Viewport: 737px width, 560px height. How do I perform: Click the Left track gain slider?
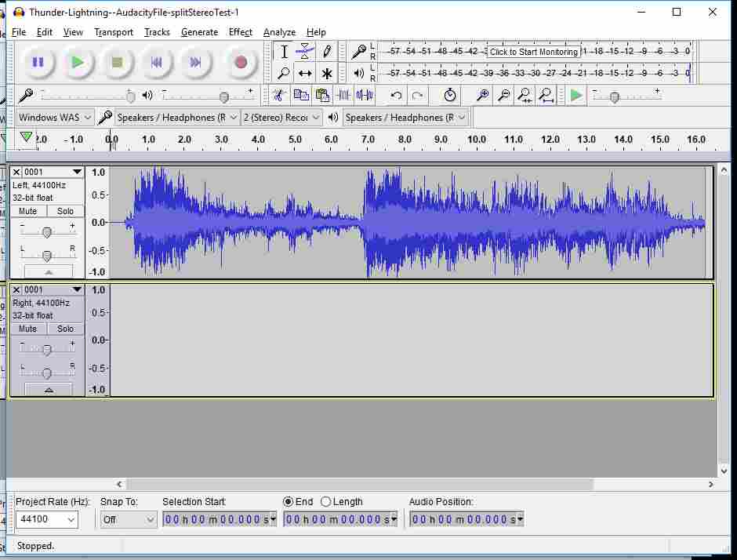pyautogui.click(x=47, y=232)
